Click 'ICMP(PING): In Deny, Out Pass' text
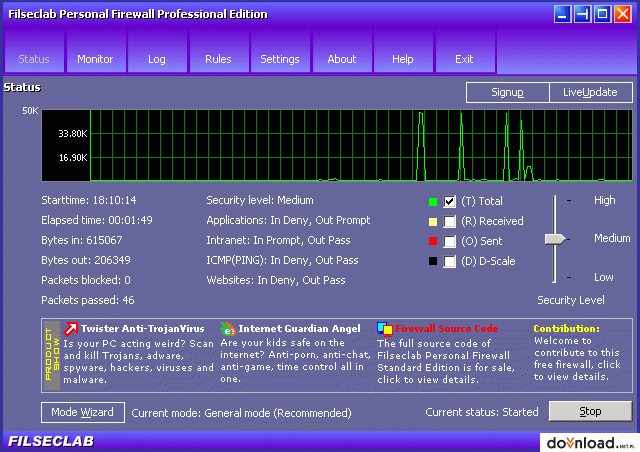Viewport: 640px width, 452px height. click(282, 261)
